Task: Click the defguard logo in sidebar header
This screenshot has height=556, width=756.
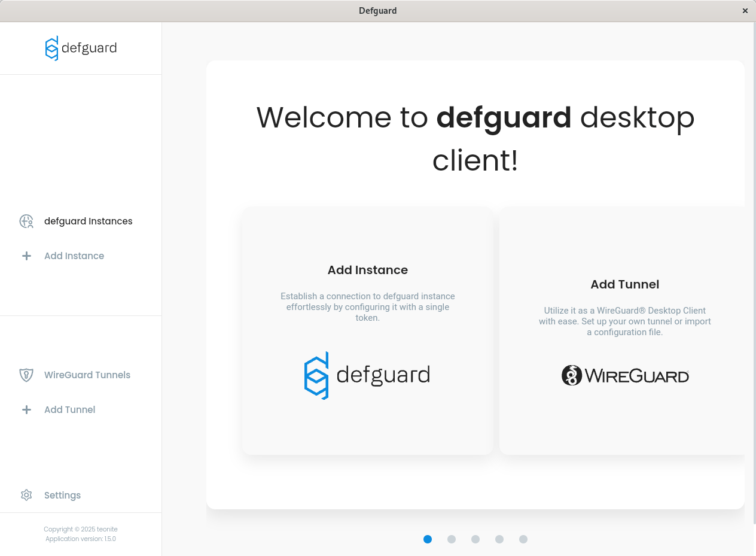Action: pyautogui.click(x=81, y=48)
